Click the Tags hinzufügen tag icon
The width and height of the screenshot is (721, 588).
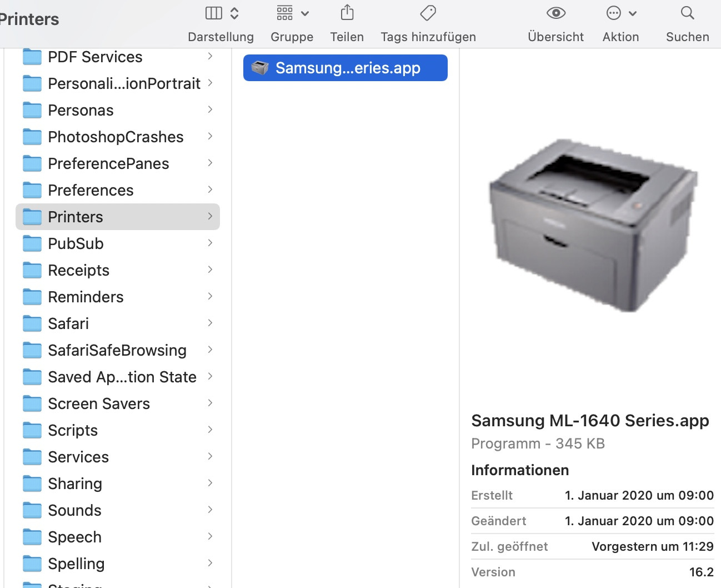click(428, 12)
